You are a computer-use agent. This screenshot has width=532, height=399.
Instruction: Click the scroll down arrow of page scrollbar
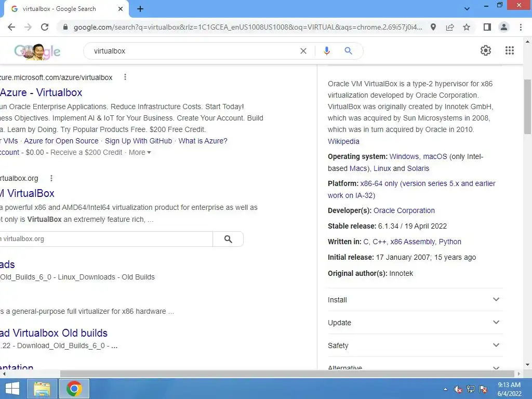[x=527, y=365]
